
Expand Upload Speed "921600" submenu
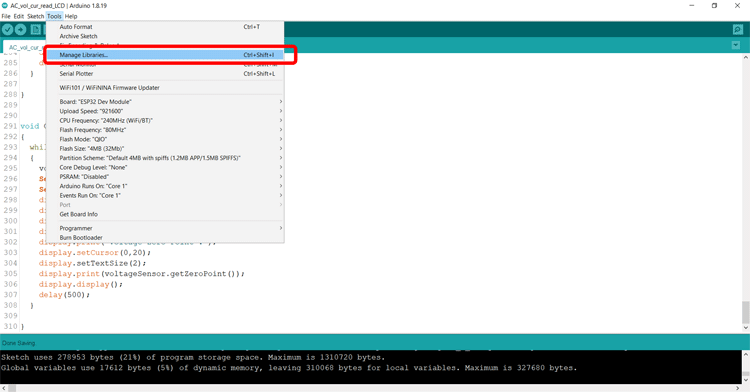[165, 111]
